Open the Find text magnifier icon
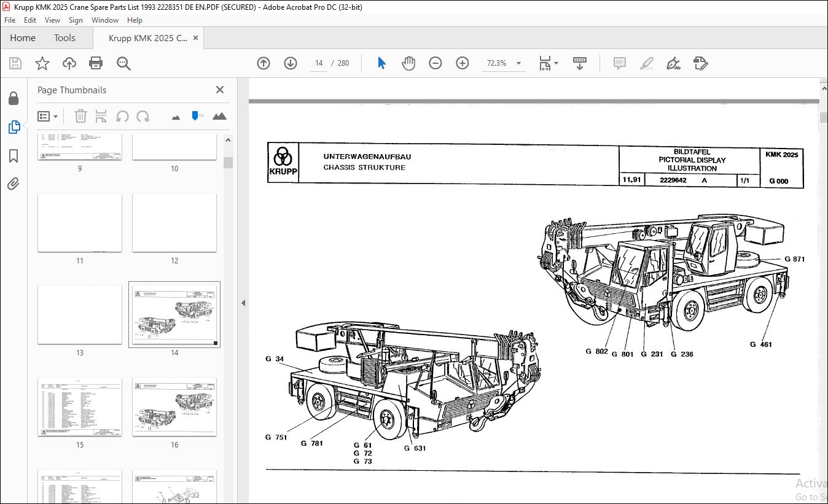Image resolution: width=828 pixels, height=504 pixels. [123, 63]
